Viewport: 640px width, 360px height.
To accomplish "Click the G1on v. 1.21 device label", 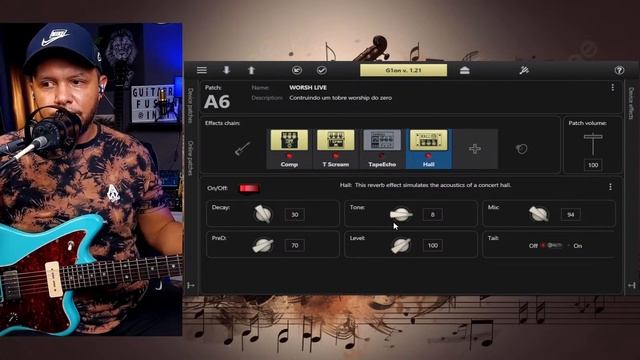I will (x=403, y=70).
